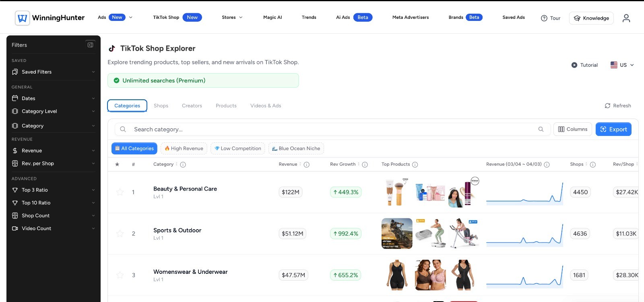Switch to the Shops tab
This screenshot has width=644, height=302.
[x=161, y=106]
